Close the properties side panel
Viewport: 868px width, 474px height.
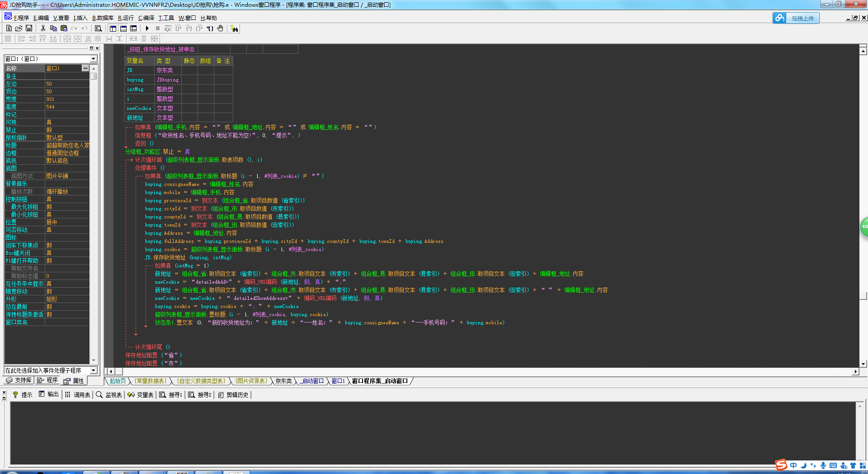[97, 48]
